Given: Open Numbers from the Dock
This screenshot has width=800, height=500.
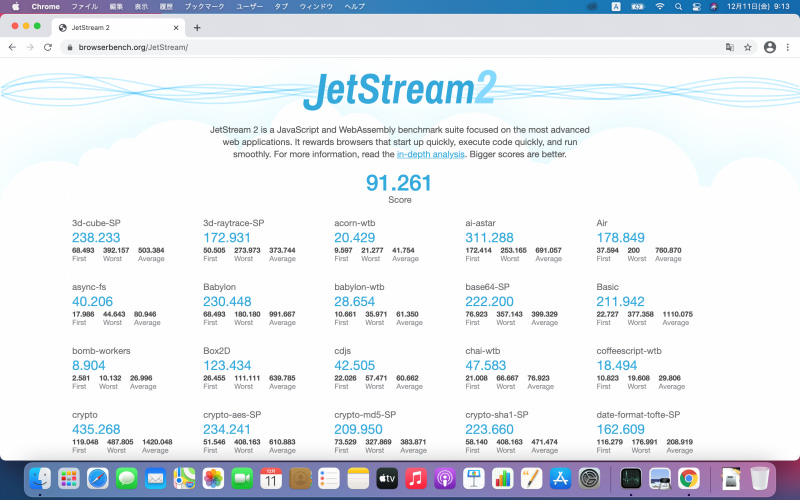Looking at the screenshot, I should pyautogui.click(x=503, y=479).
